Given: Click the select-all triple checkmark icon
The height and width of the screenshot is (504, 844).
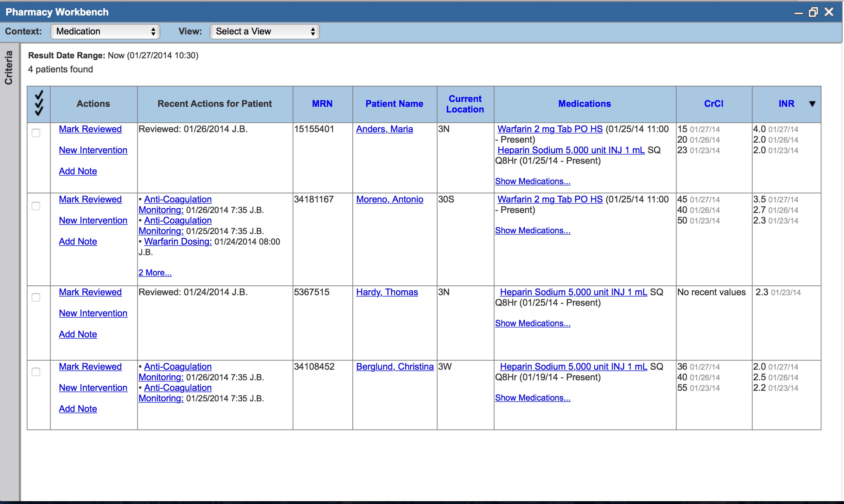Looking at the screenshot, I should click(39, 103).
